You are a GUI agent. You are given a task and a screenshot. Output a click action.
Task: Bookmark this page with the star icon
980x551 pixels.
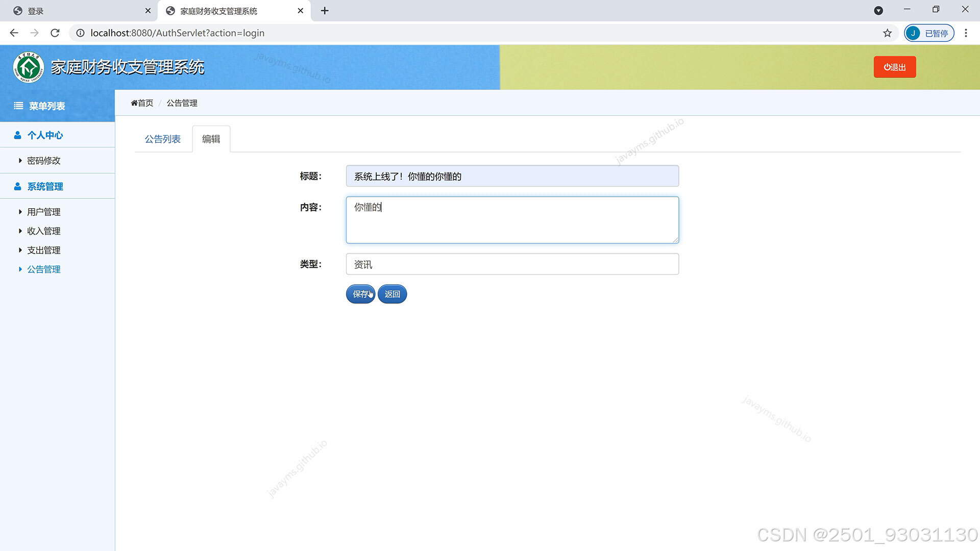888,33
